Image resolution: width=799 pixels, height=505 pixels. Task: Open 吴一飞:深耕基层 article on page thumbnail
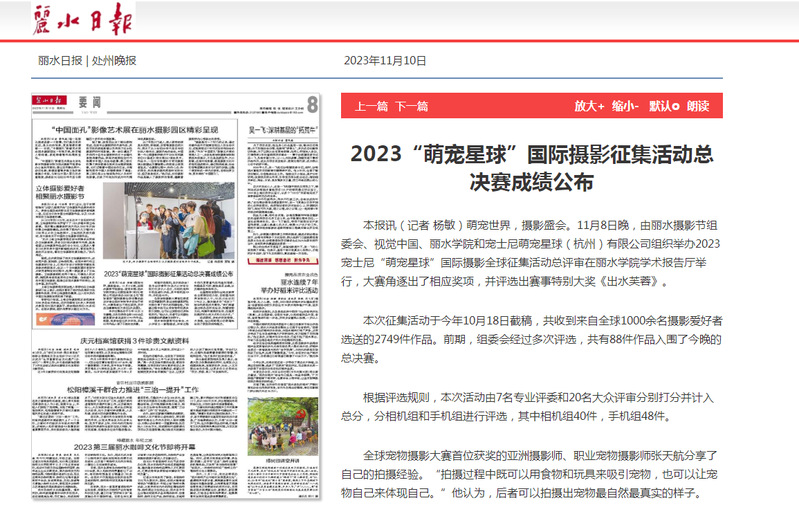[x=283, y=130]
